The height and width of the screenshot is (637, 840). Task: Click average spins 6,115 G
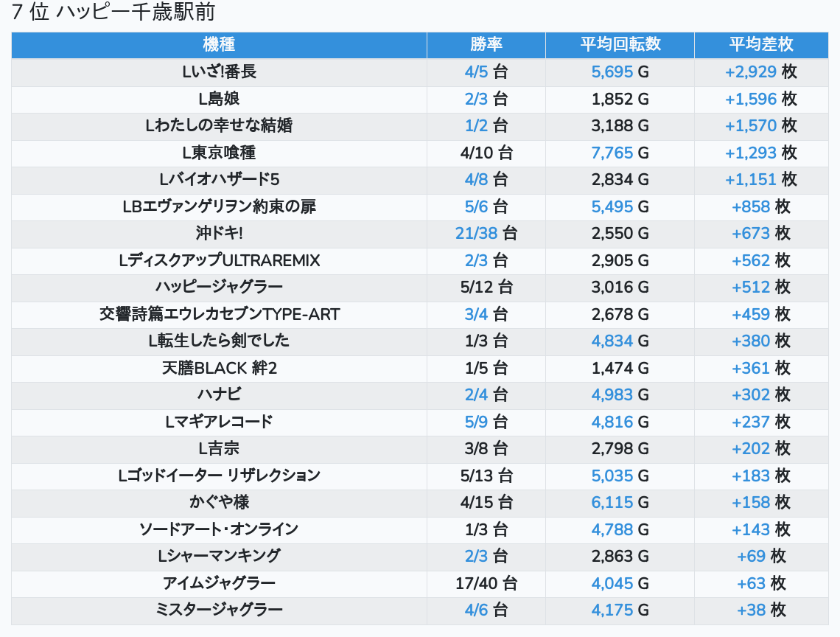(620, 502)
